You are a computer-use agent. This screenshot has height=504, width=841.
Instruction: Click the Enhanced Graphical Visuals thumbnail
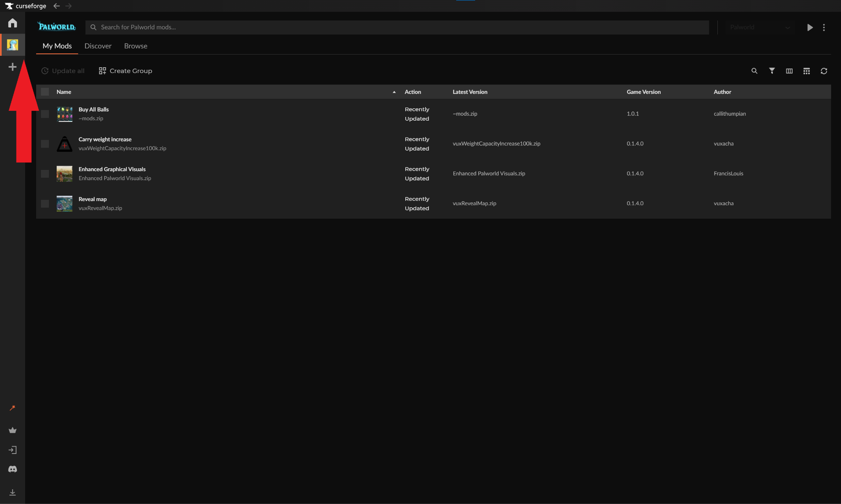pos(64,174)
